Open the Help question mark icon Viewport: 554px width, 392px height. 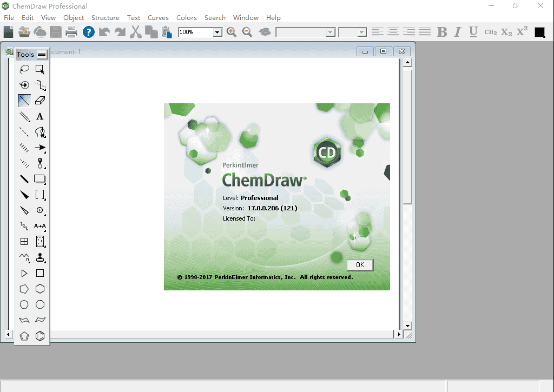coord(89,32)
